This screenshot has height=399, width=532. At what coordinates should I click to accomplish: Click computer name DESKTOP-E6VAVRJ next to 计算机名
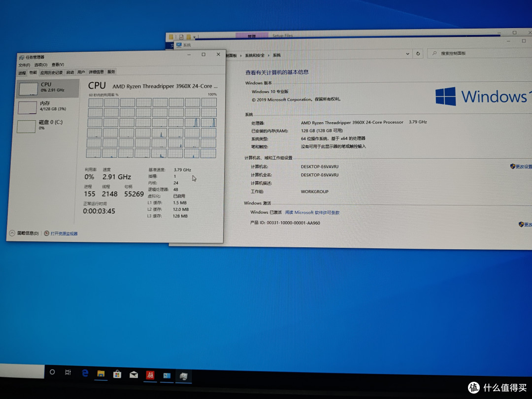pos(320,166)
